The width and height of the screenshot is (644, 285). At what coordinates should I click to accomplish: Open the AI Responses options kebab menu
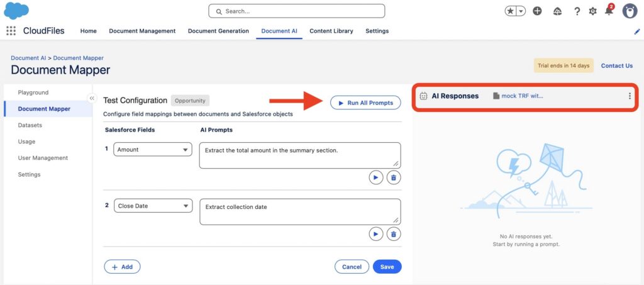tap(630, 96)
